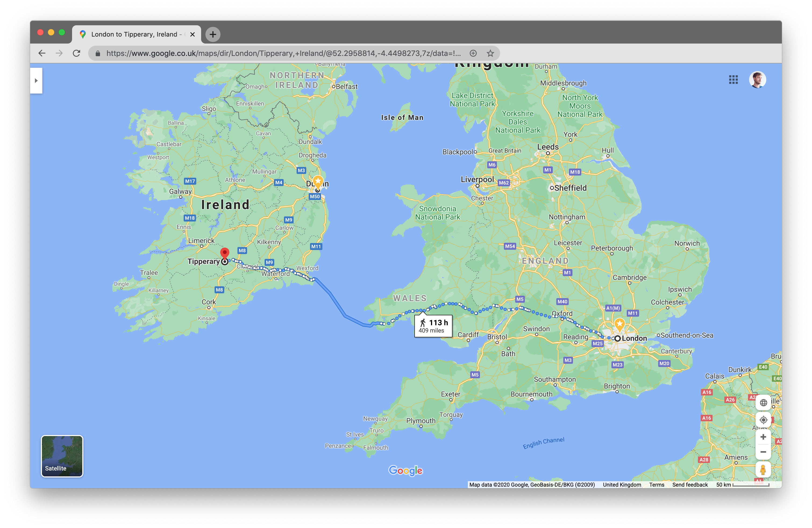Screen dimensions: 812x528
Task: Zoom in with the plus button
Action: pos(763,437)
